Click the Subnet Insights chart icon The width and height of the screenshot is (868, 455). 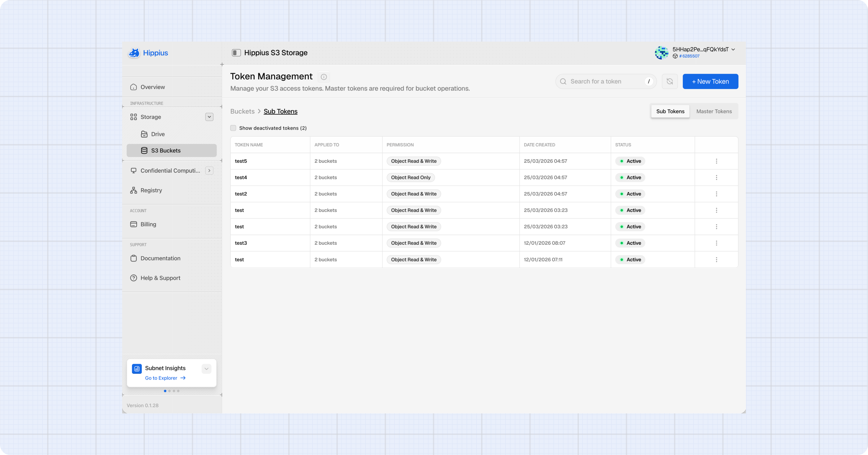tap(137, 369)
